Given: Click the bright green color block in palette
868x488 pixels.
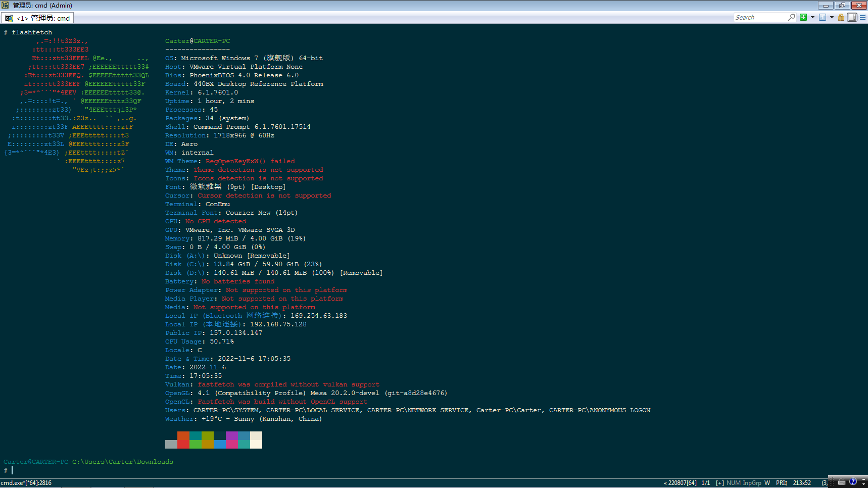Looking at the screenshot, I should point(196,444).
